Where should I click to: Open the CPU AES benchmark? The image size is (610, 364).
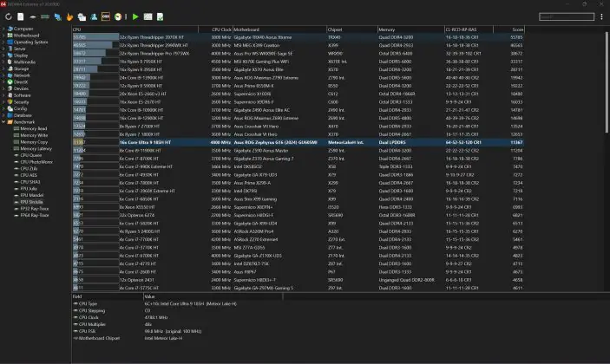[29, 175]
